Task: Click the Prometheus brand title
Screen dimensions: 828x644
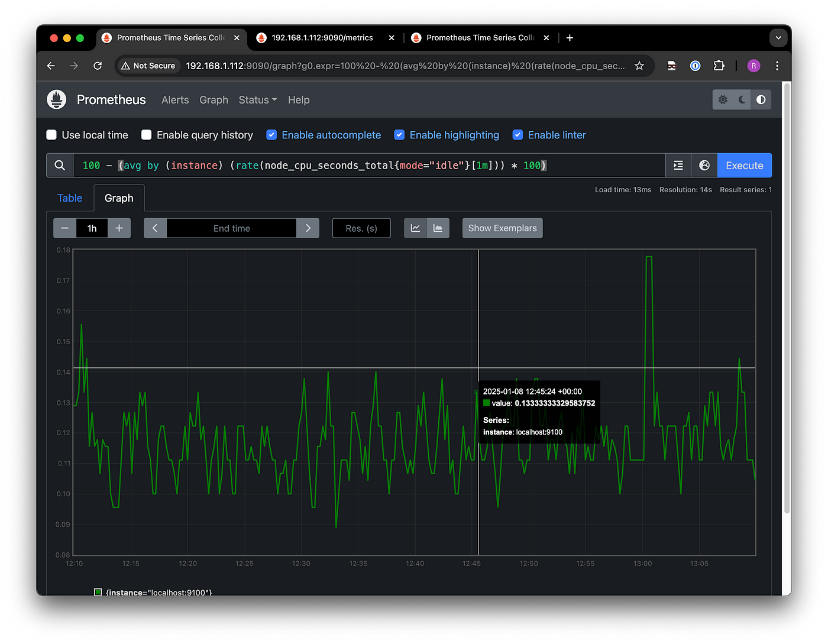Action: [111, 100]
